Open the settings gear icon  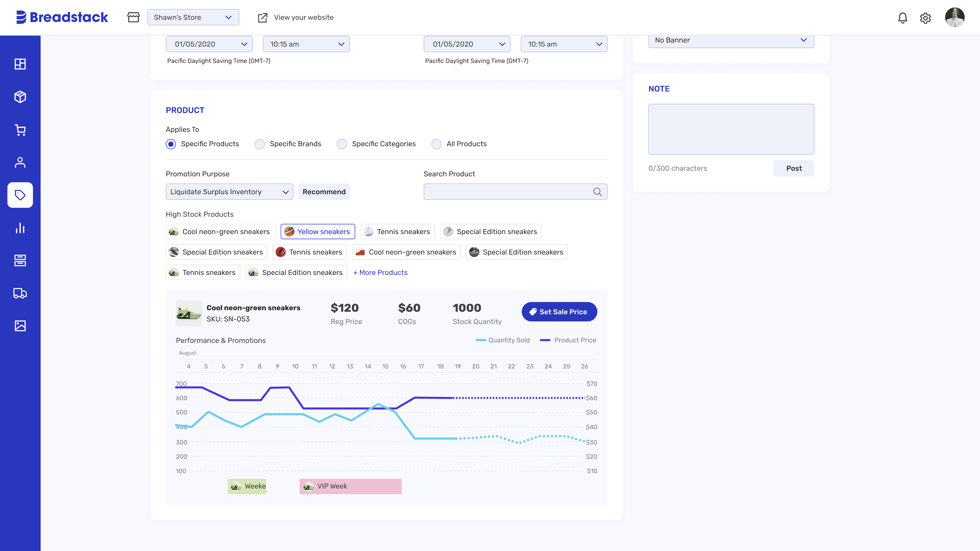tap(925, 18)
